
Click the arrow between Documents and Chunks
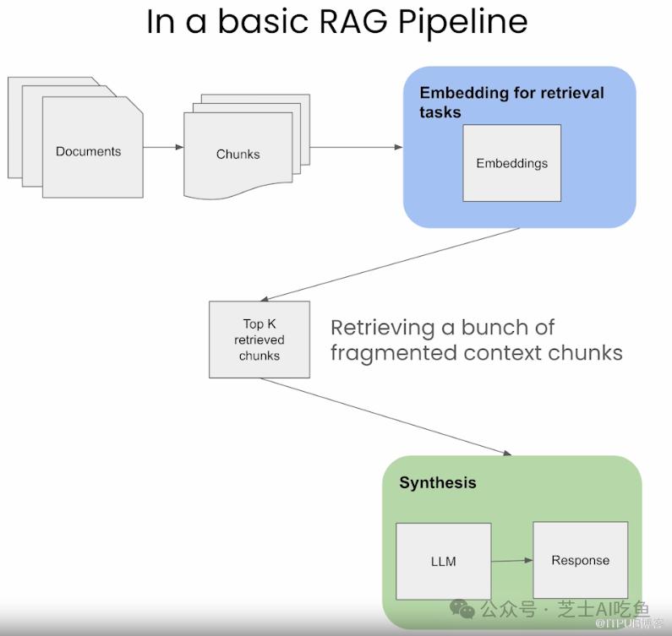tap(163, 147)
